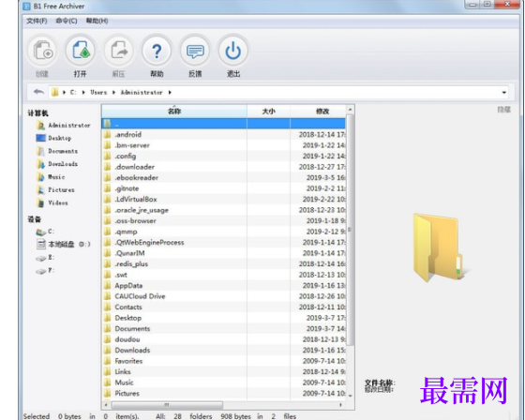Image resolution: width=525 pixels, height=420 pixels.
Task: Click the Users breadcrumb segment
Action: tap(98, 93)
